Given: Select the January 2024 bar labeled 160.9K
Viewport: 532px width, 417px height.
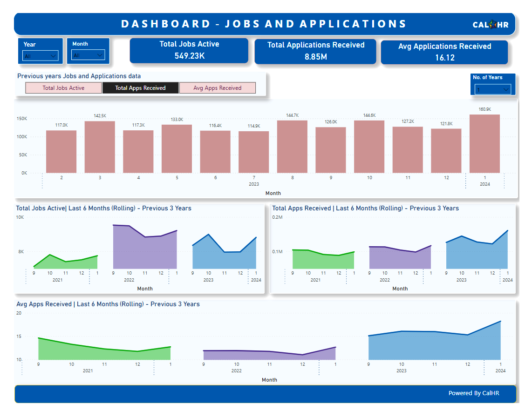Looking at the screenshot, I should (x=484, y=144).
